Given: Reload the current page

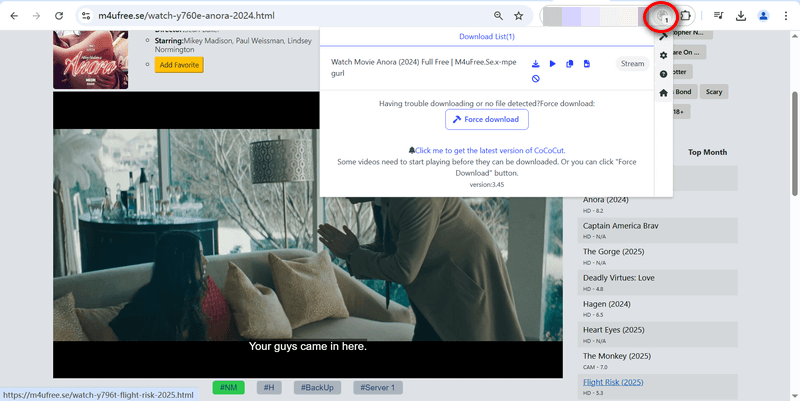Looking at the screenshot, I should coord(59,16).
